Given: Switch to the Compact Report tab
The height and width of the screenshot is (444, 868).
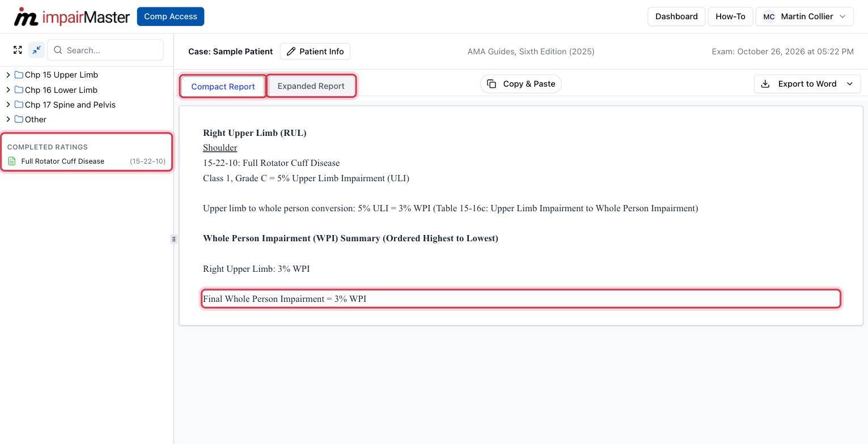Looking at the screenshot, I should tap(223, 87).
